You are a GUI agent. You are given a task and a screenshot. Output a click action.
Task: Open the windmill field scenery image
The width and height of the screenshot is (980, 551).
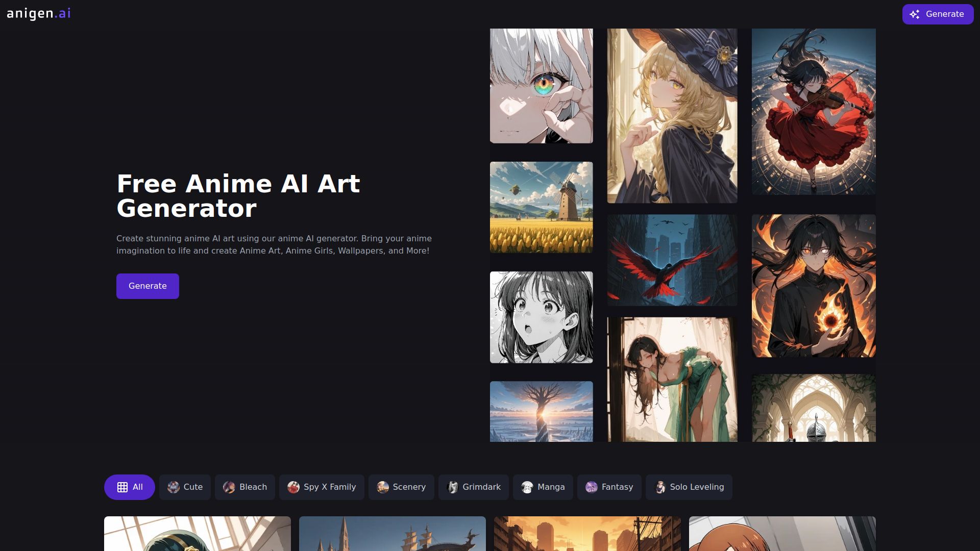point(541,207)
